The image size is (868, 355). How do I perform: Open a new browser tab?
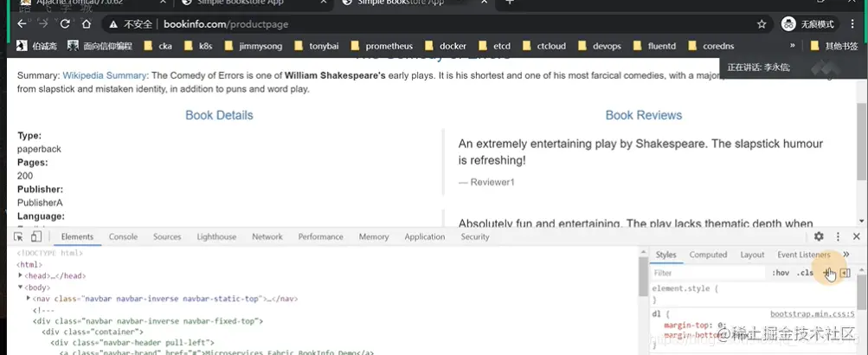[510, 3]
